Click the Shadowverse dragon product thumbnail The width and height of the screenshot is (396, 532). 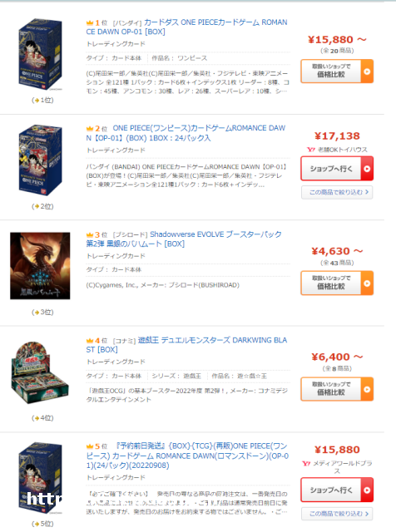[40, 266]
